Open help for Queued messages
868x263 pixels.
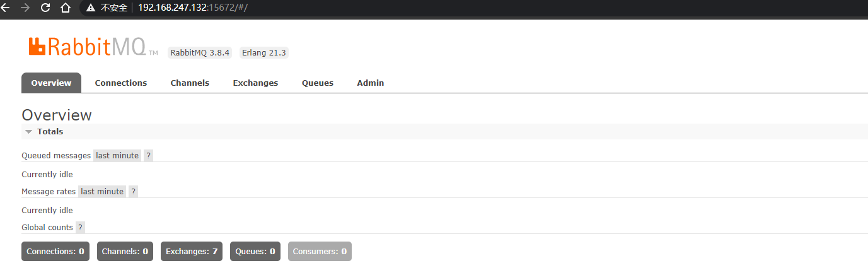click(x=148, y=156)
